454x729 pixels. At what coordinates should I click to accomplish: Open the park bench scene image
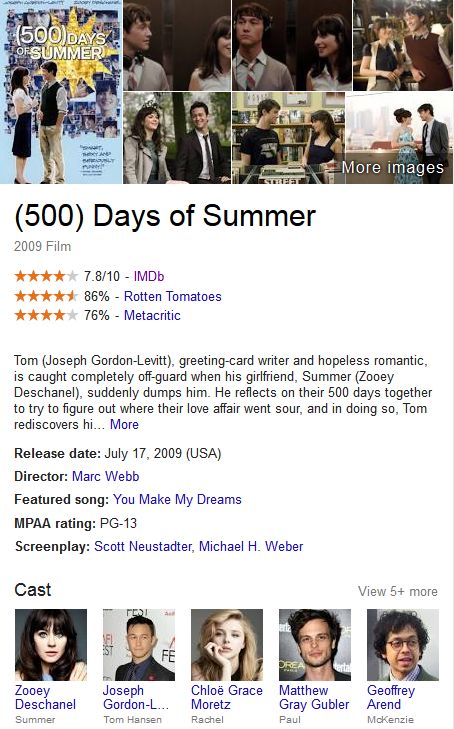[x=177, y=138]
